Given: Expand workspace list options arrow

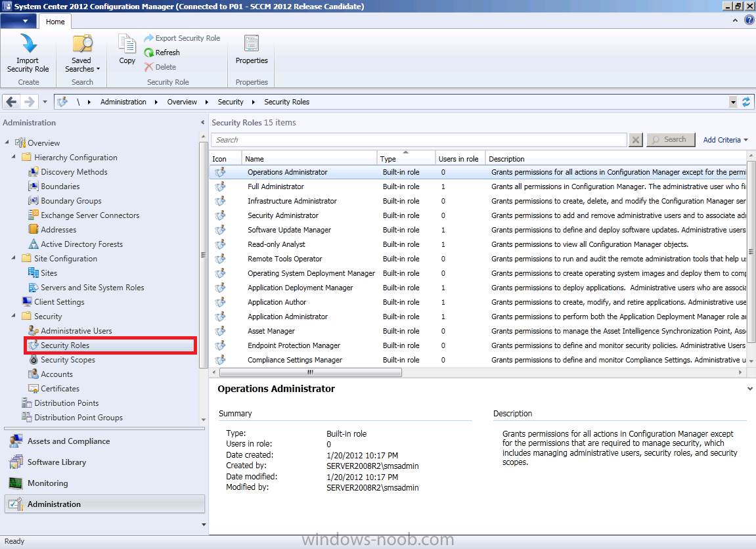Looking at the screenshot, I should 204,525.
